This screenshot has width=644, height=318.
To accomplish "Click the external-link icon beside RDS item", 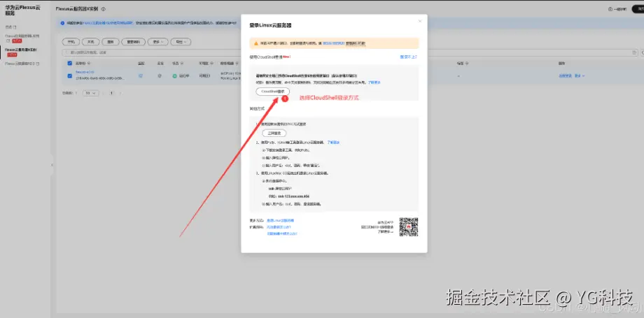I will coord(38,64).
